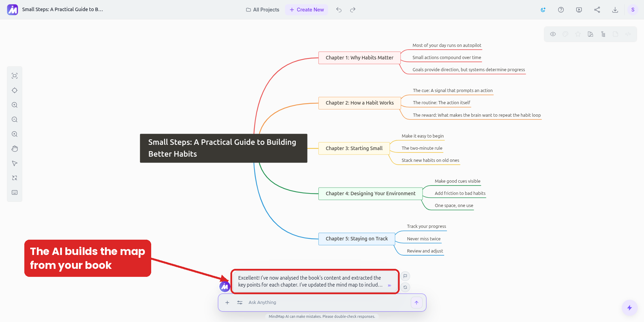Zoom out with the magnifier minus icon
The height and width of the screenshot is (322, 644).
pos(15,119)
